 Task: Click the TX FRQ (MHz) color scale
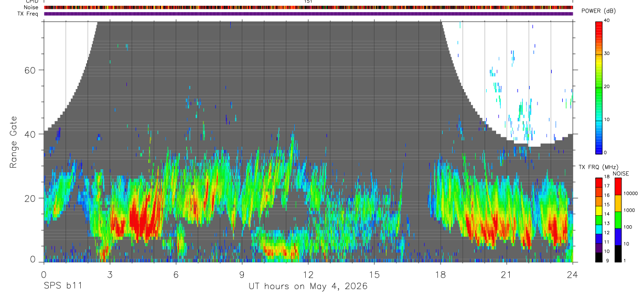coord(599,220)
